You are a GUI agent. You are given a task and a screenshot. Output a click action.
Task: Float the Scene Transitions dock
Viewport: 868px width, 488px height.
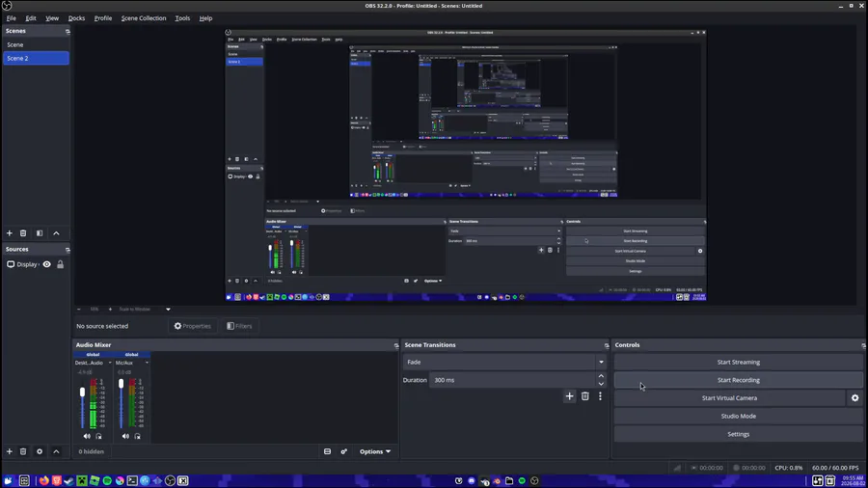pyautogui.click(x=607, y=345)
